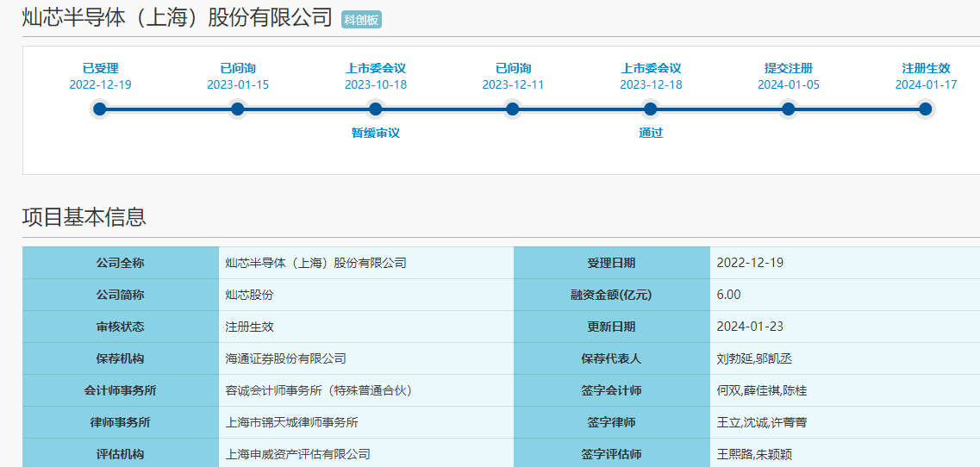Click the 上海市锦天城律师事务所 cell

(366, 422)
